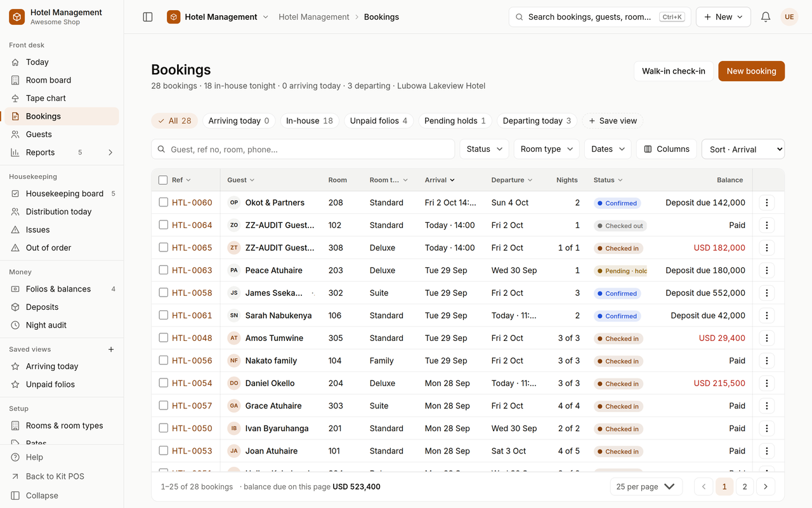The width and height of the screenshot is (812, 508).
Task: Click the Tape chart sidebar icon
Action: click(x=16, y=98)
